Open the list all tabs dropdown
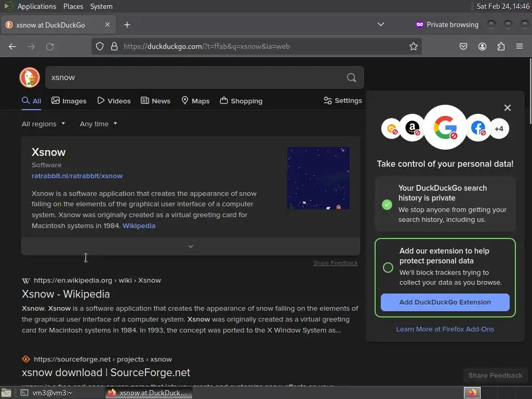 click(x=381, y=24)
